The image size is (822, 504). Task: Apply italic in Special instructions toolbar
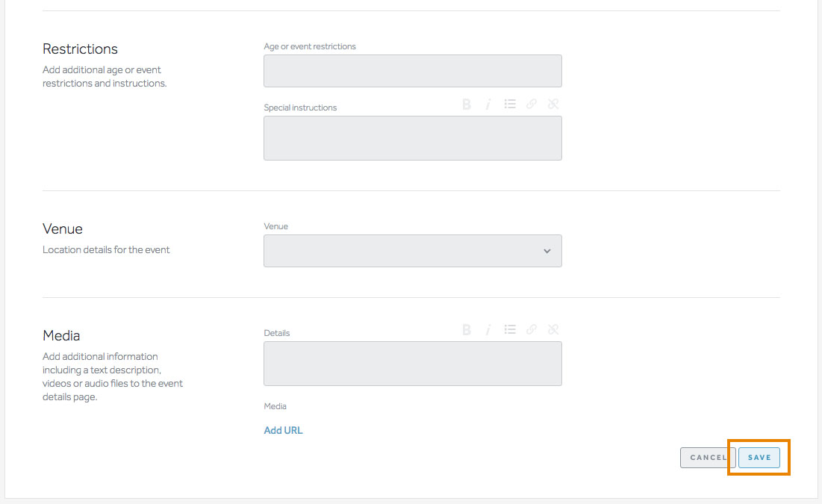488,105
